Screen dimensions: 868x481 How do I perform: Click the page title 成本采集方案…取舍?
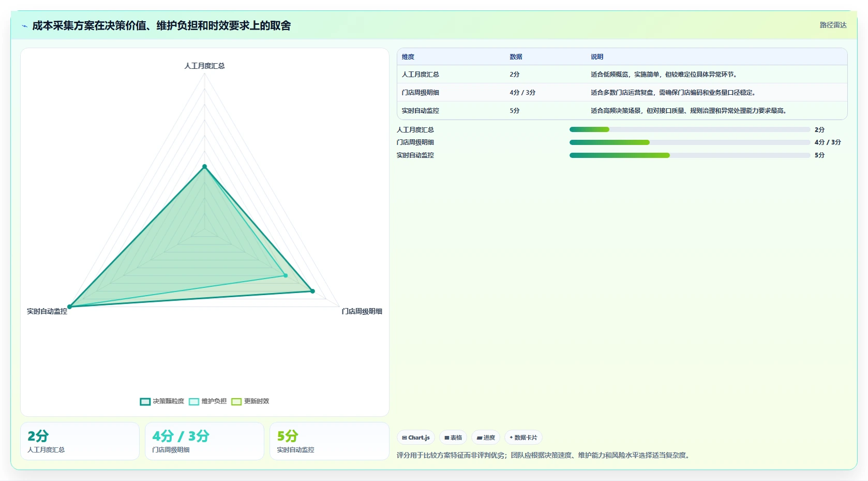[x=161, y=25]
